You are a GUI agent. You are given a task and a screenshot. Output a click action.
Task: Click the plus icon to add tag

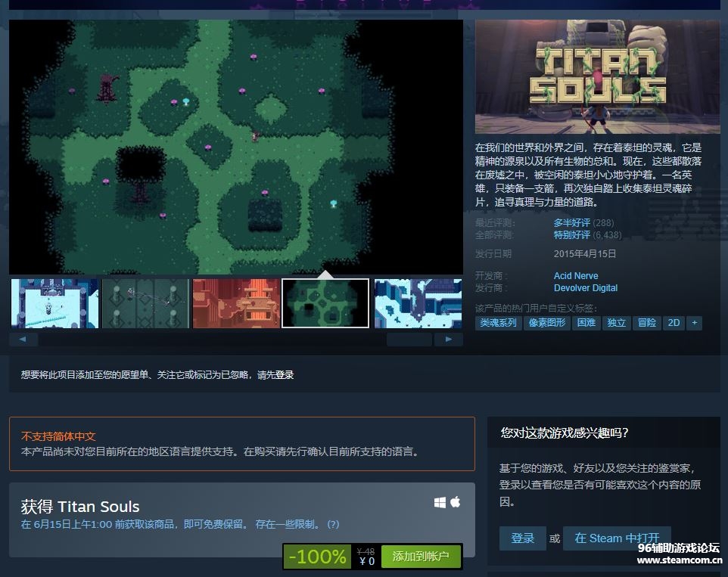click(x=693, y=323)
